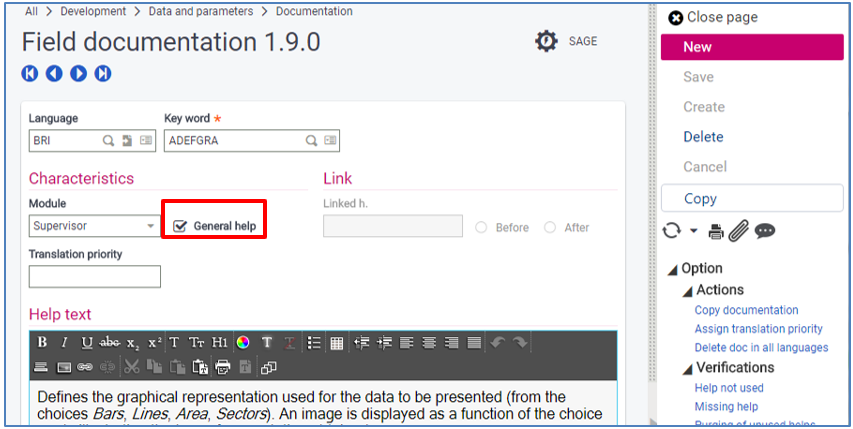Image resolution: width=853 pixels, height=429 pixels.
Task: Collapse the Option section
Action: click(674, 268)
